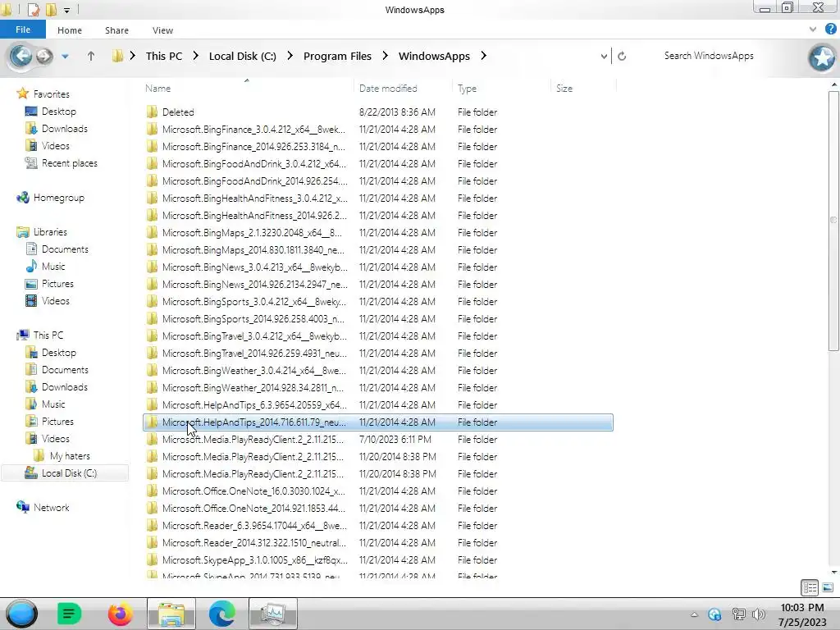Screen dimensions: 840x630
Task: Refresh the WindowsApps folder view
Action: pyautogui.click(x=622, y=56)
